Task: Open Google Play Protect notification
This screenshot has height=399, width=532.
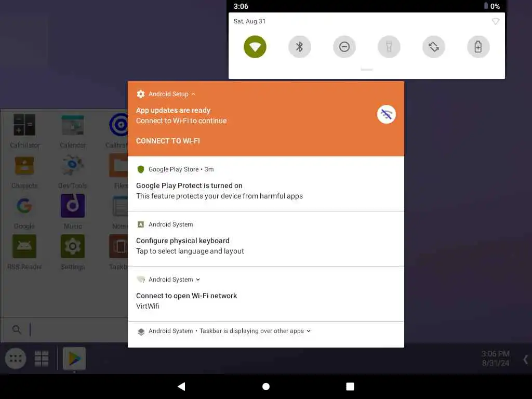Action: pyautogui.click(x=265, y=184)
